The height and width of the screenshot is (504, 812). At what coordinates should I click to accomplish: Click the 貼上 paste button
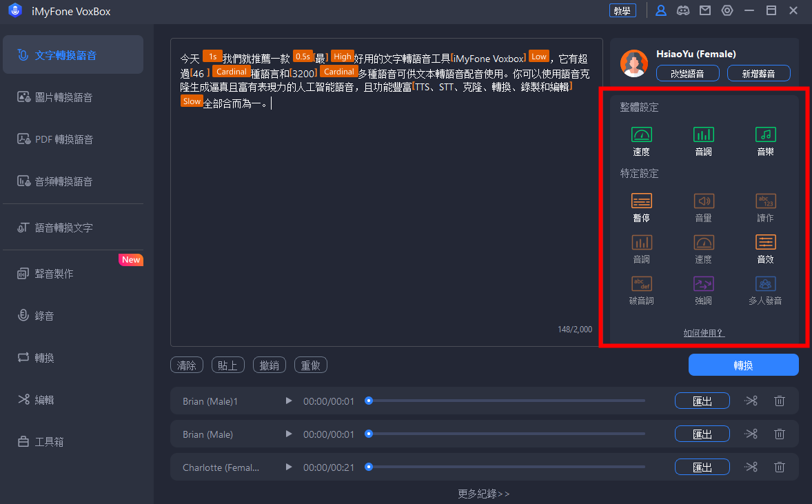point(228,365)
